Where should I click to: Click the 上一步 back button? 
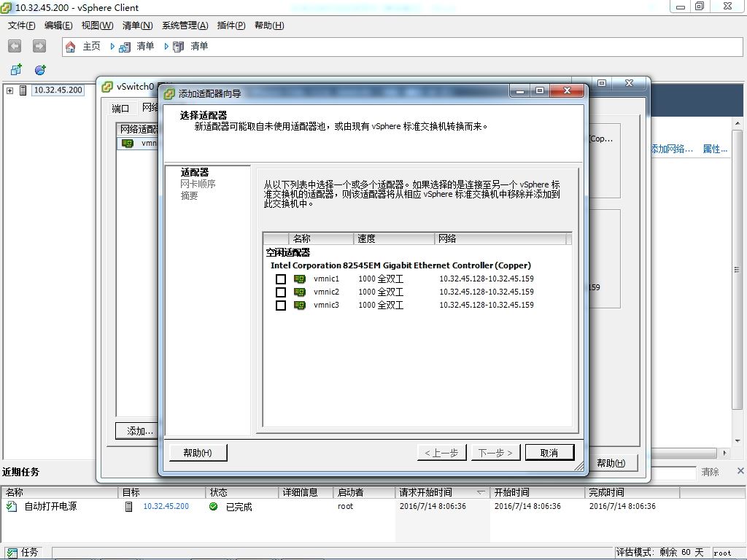(x=441, y=453)
